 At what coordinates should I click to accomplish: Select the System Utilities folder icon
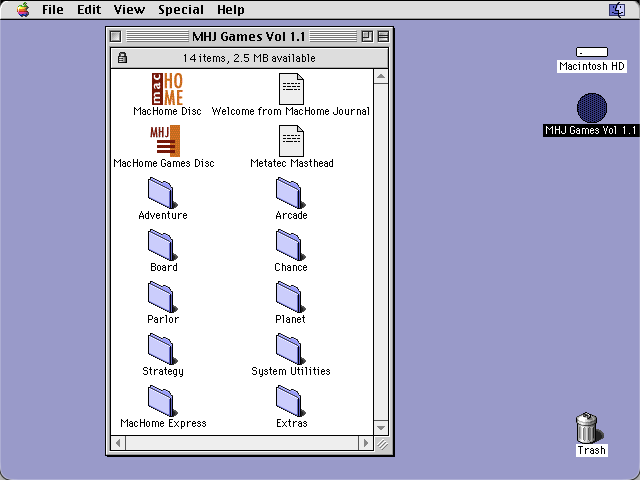pyautogui.click(x=291, y=349)
